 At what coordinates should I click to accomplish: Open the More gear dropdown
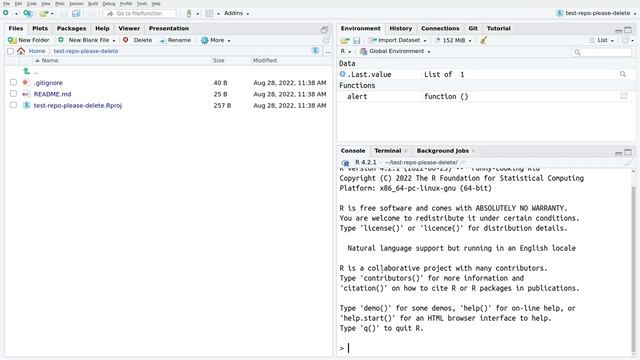point(216,40)
